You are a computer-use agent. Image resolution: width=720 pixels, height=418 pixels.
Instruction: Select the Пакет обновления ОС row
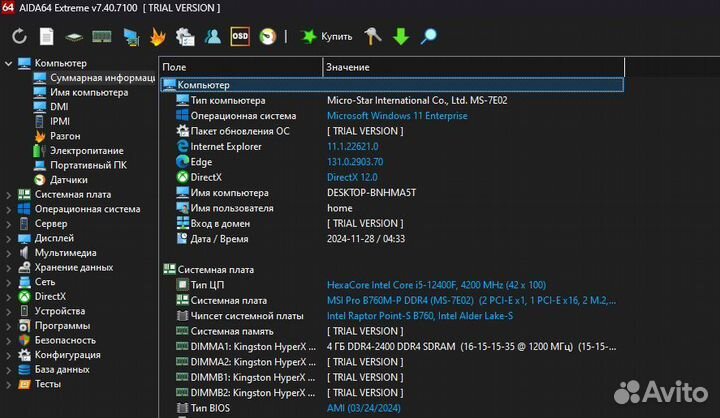click(392, 131)
